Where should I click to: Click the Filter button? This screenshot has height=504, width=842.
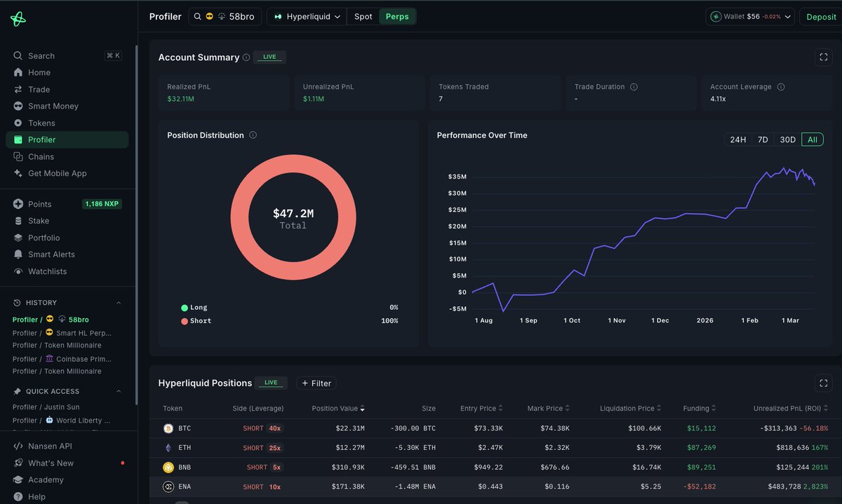[316, 383]
